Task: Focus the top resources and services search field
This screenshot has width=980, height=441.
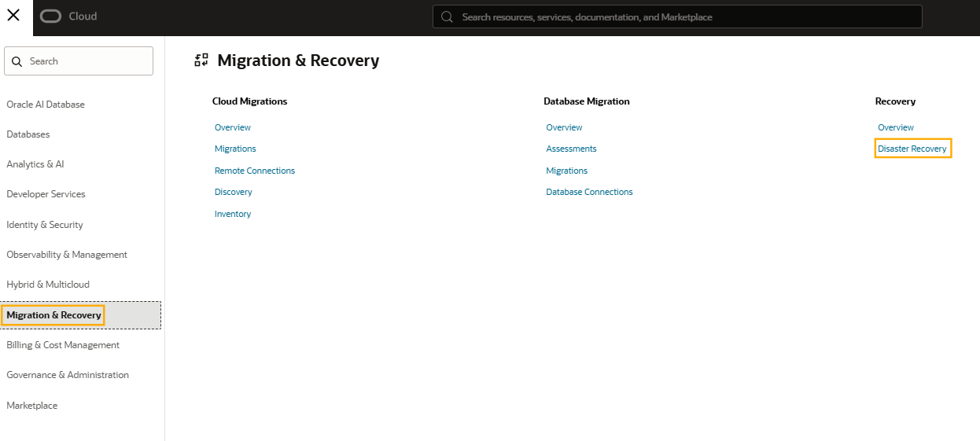Action: [677, 17]
